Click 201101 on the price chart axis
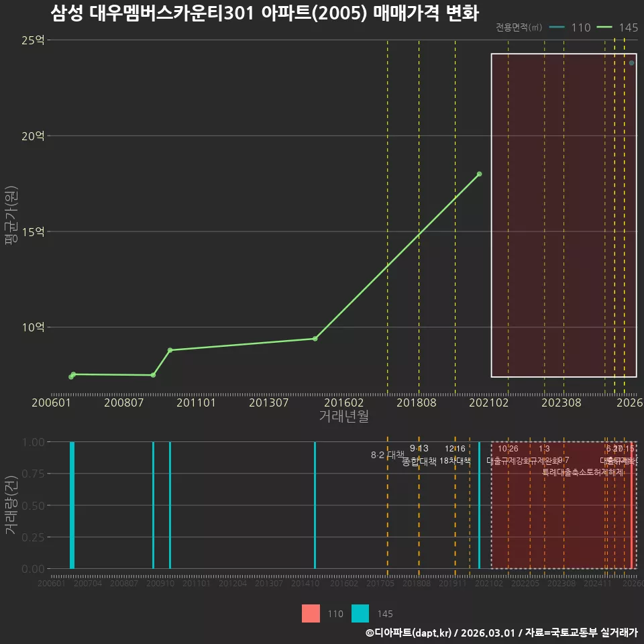 point(197,402)
